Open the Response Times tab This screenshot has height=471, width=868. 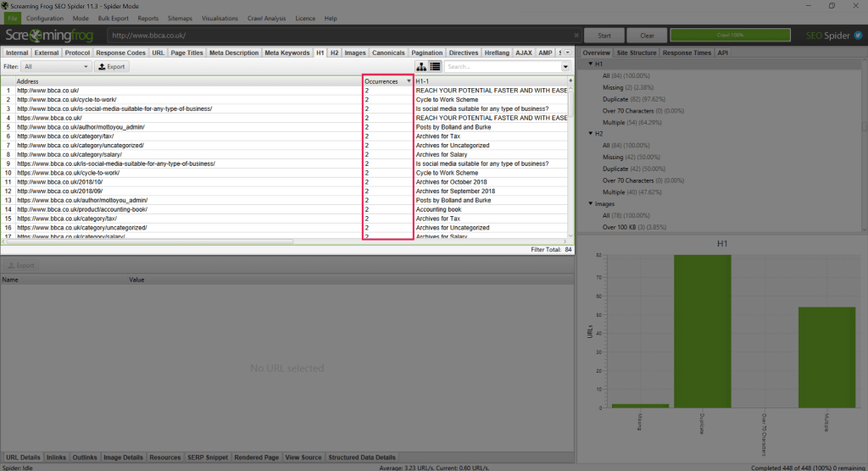click(x=687, y=53)
